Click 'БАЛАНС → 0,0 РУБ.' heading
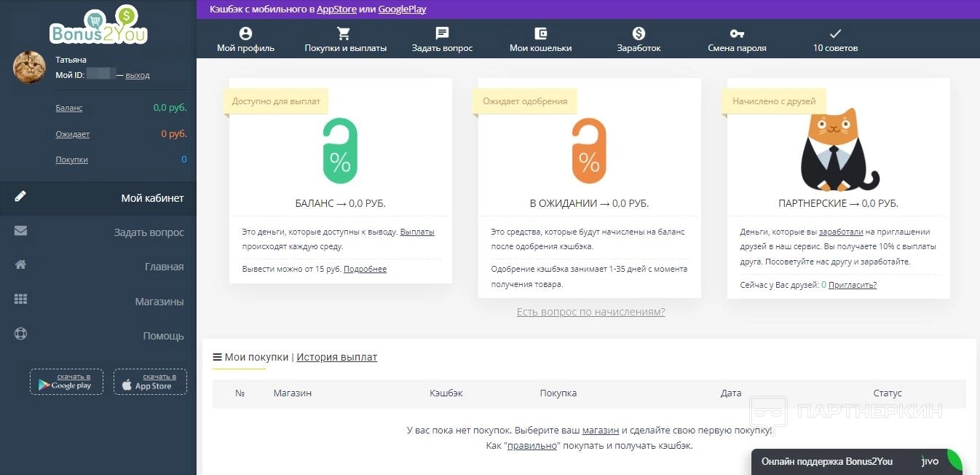 340,204
